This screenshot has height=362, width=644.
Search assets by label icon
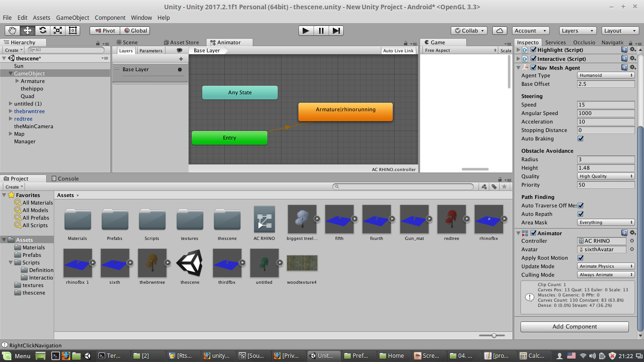[494, 187]
